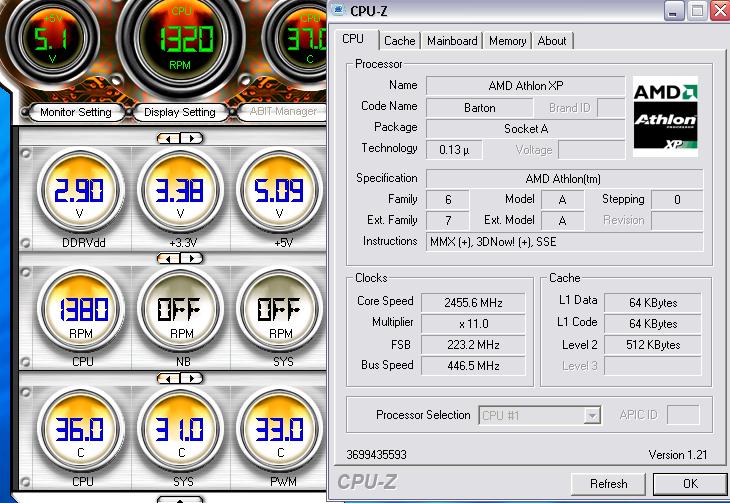Open the Monitor Setting button
730x503 pixels.
(x=76, y=112)
